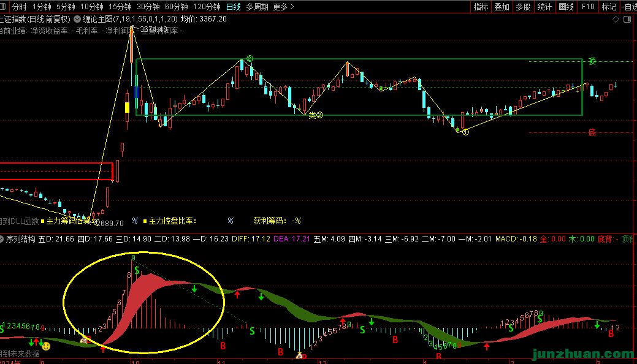Switch to the 分时 intraday tab
This screenshot has height=364, width=637.
[x=19, y=7]
